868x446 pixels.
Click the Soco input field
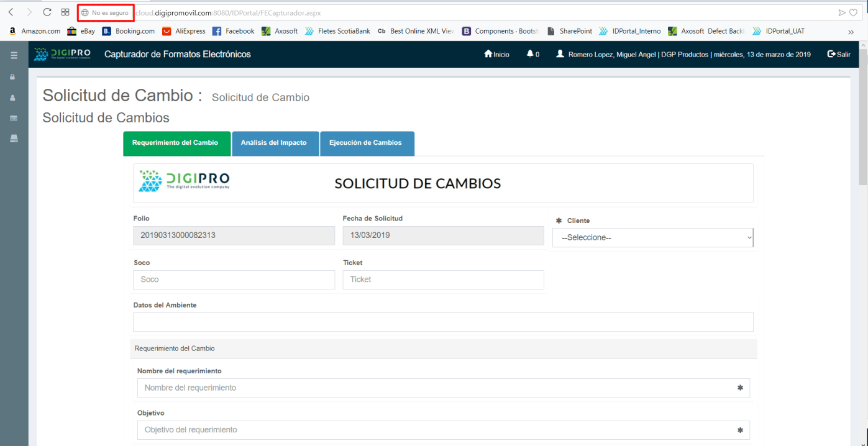234,280
